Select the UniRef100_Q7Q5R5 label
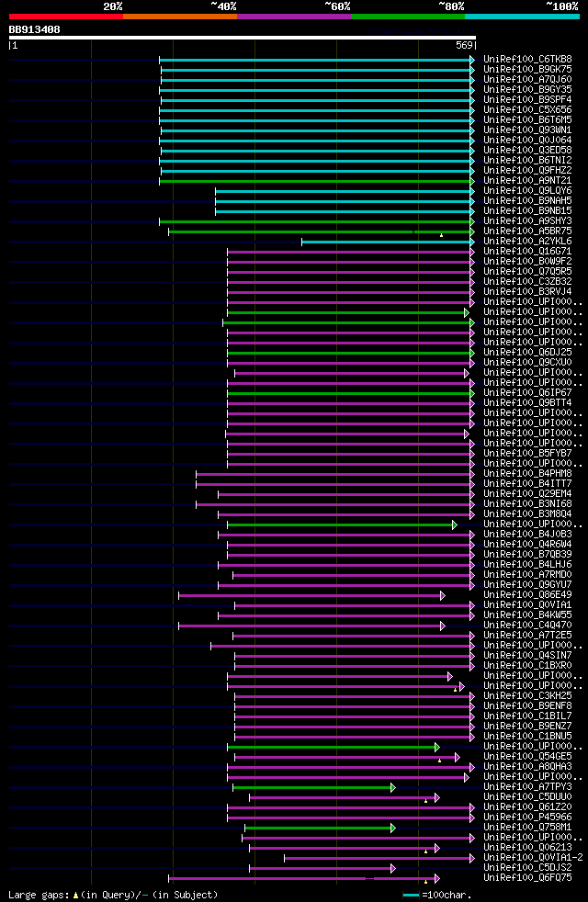Viewport: 588px width, 902px height. pos(527,272)
